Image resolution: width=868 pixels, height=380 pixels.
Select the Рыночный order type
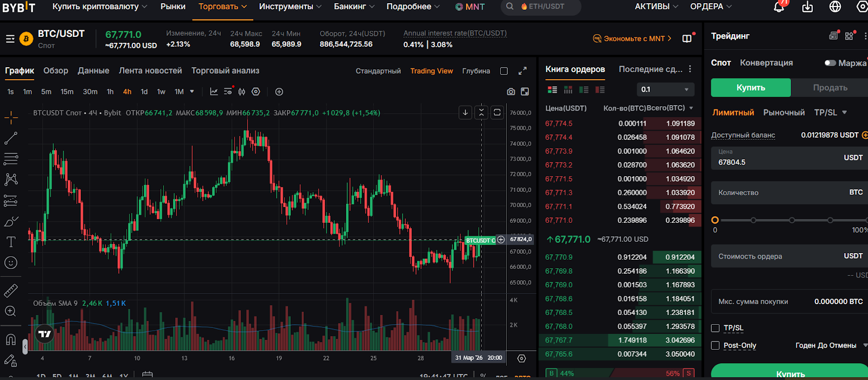[x=784, y=113]
